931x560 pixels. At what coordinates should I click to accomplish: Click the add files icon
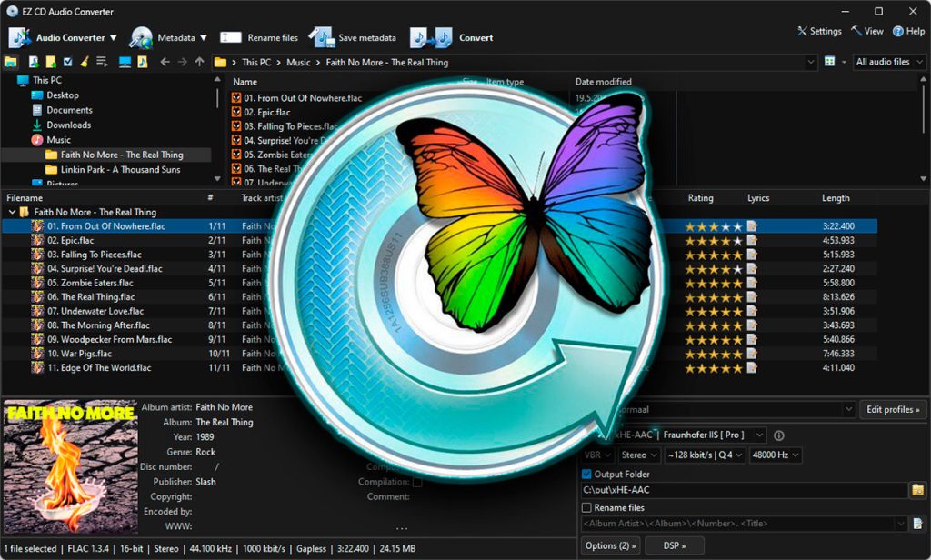pyautogui.click(x=34, y=61)
